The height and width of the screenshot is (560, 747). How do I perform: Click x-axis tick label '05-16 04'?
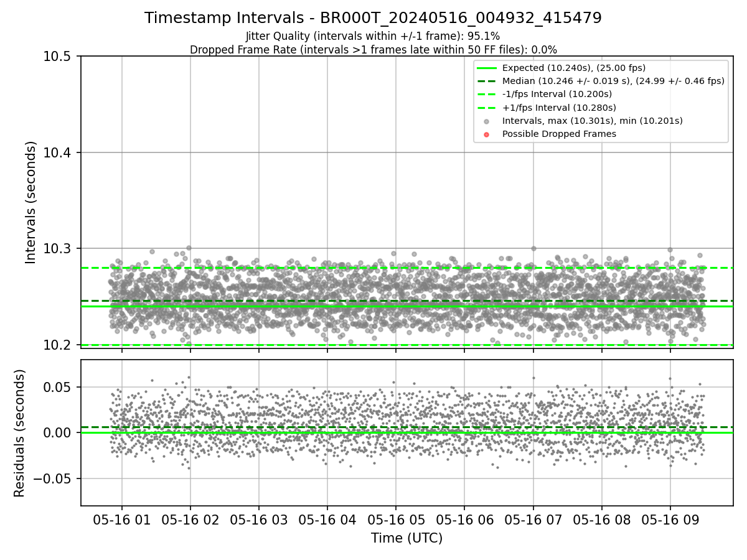[327, 520]
